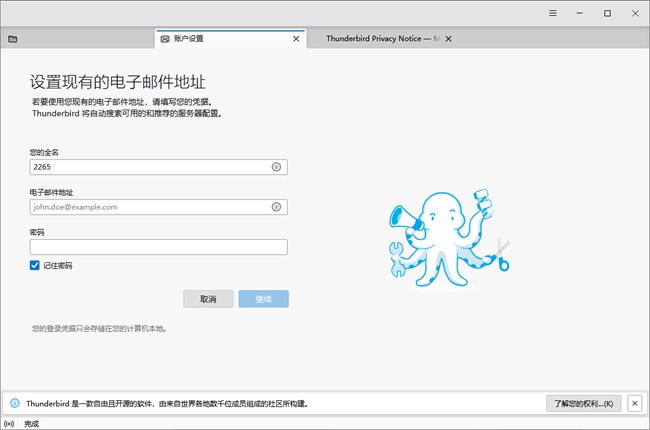Image resolution: width=650 pixels, height=430 pixels.
Task: Click the connection status icon in status bar
Action: (x=9, y=423)
